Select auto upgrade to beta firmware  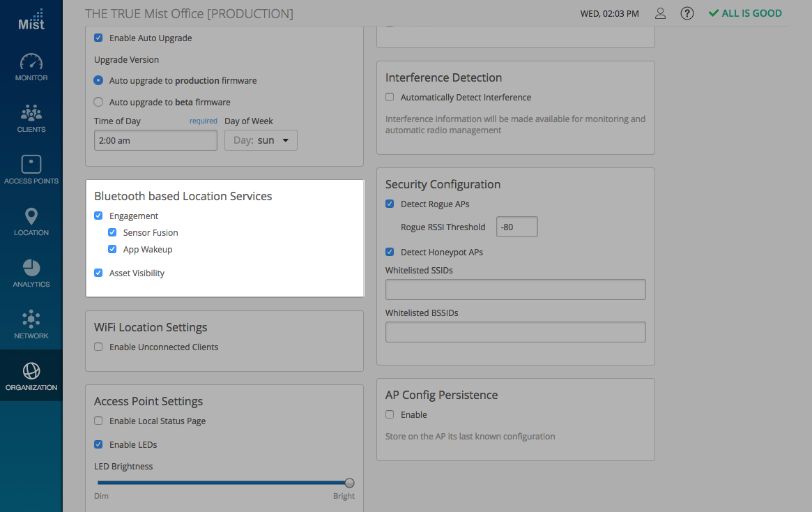click(98, 102)
